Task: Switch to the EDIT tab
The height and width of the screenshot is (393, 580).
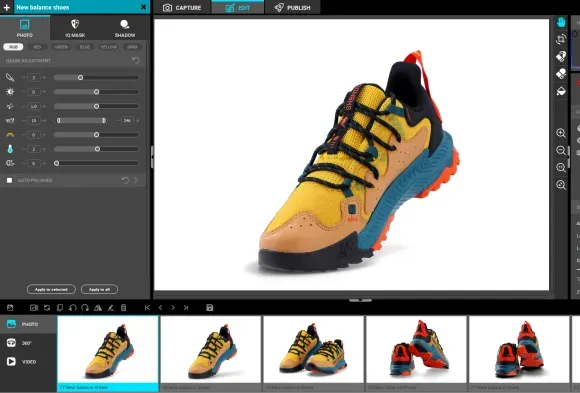Action: click(238, 7)
